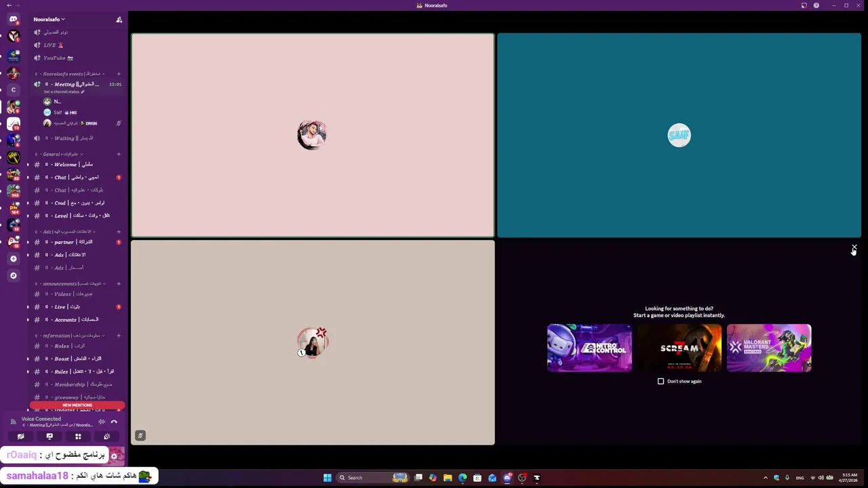Select user with DRGN tag in voice channel
The width and height of the screenshot is (868, 488).
coord(81,123)
